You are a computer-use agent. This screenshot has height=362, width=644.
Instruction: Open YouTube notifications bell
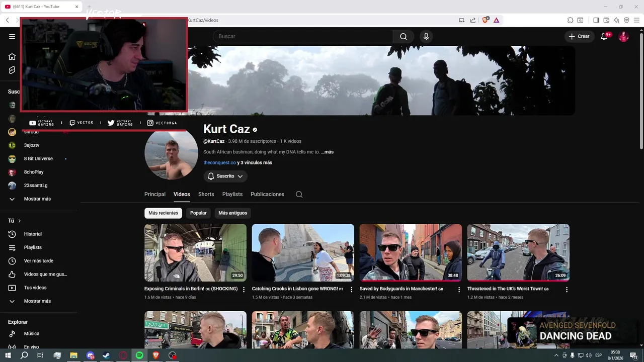coord(605,36)
